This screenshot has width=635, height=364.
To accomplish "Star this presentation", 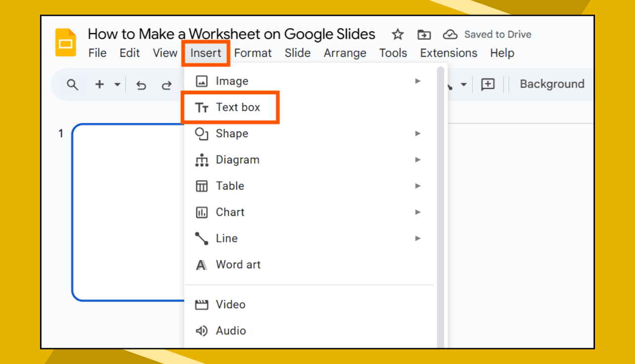I will [397, 34].
